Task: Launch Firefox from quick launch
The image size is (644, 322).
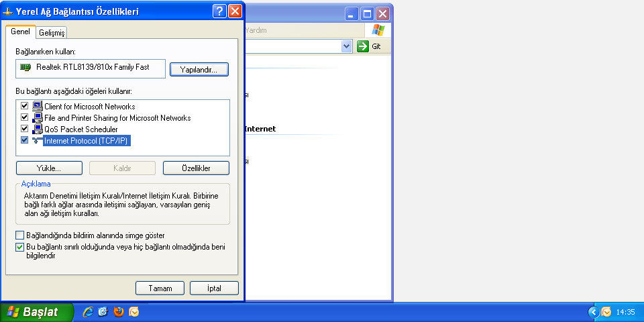Action: (x=119, y=312)
